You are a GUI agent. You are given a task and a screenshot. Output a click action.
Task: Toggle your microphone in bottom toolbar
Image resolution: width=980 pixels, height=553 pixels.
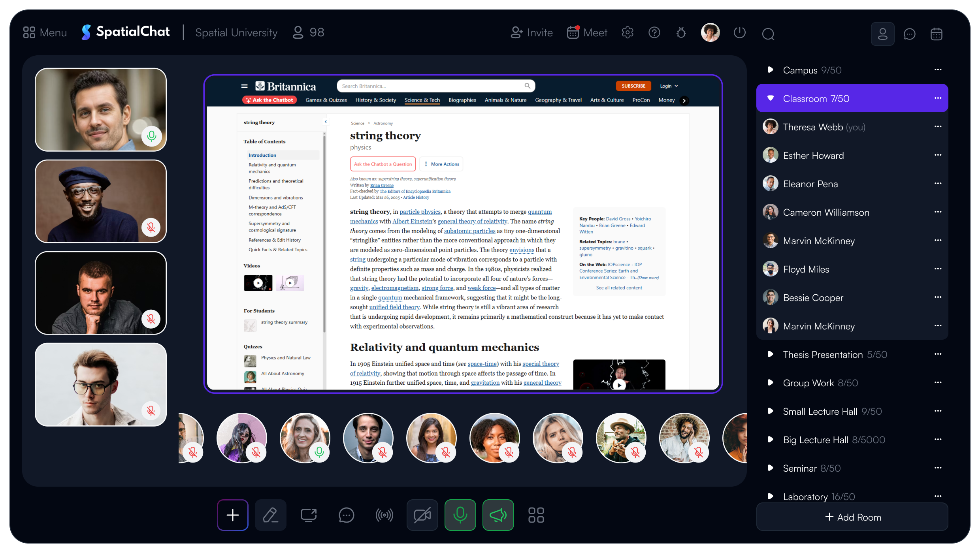point(460,515)
